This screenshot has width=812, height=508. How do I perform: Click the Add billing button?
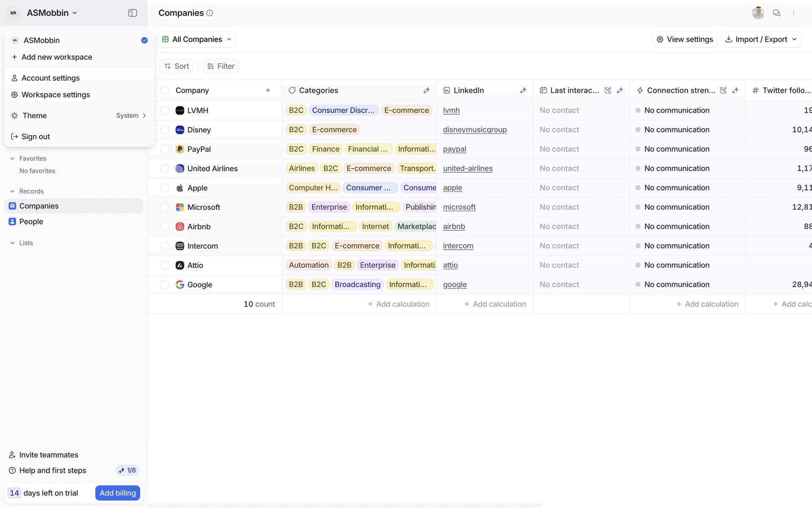click(118, 493)
